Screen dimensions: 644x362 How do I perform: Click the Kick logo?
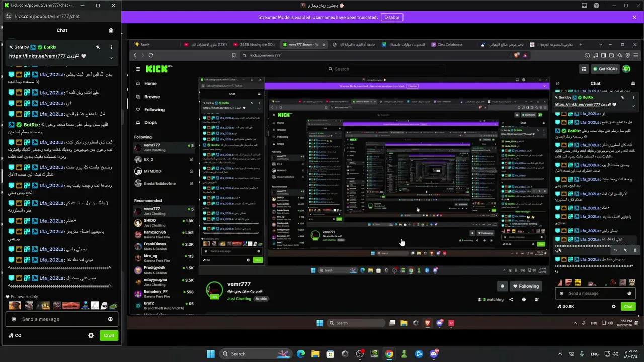[159, 69]
